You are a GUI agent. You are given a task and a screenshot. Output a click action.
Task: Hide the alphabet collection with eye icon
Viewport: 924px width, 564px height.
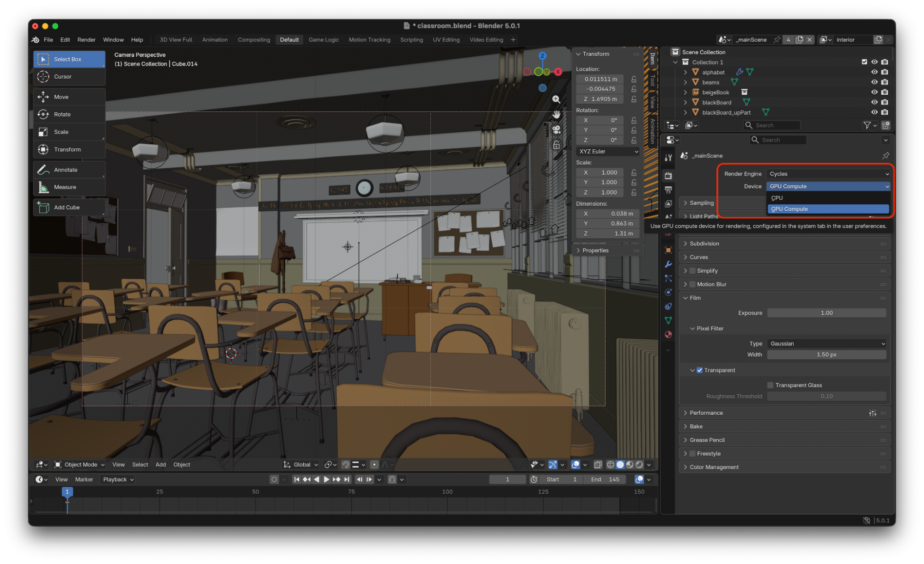click(874, 72)
